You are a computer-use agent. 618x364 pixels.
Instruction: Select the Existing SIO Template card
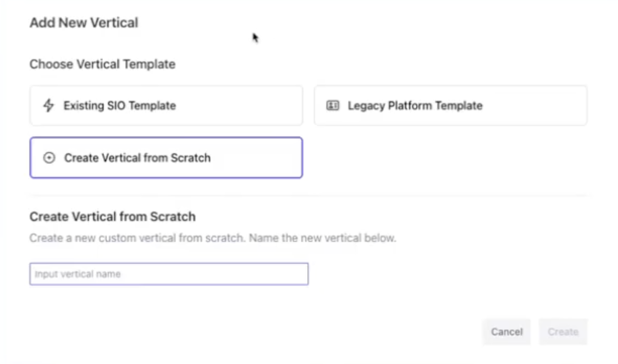[166, 105]
